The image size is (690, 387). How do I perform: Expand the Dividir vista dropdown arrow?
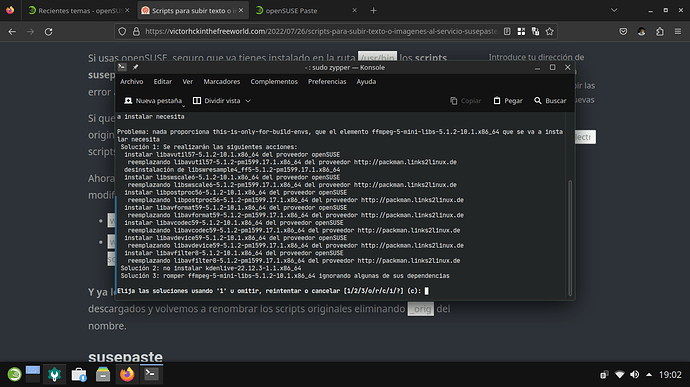click(248, 101)
